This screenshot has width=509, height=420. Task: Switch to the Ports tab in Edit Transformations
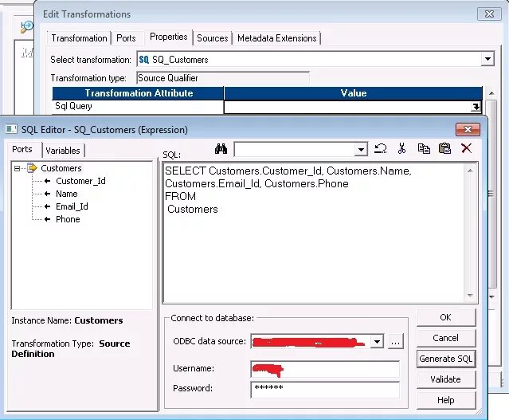coord(126,38)
